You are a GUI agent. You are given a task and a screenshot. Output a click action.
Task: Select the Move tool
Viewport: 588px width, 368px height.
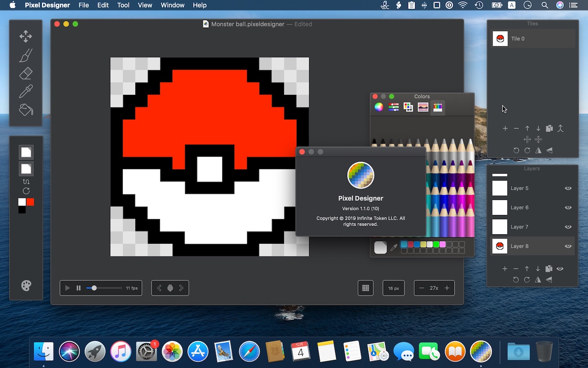pos(26,36)
